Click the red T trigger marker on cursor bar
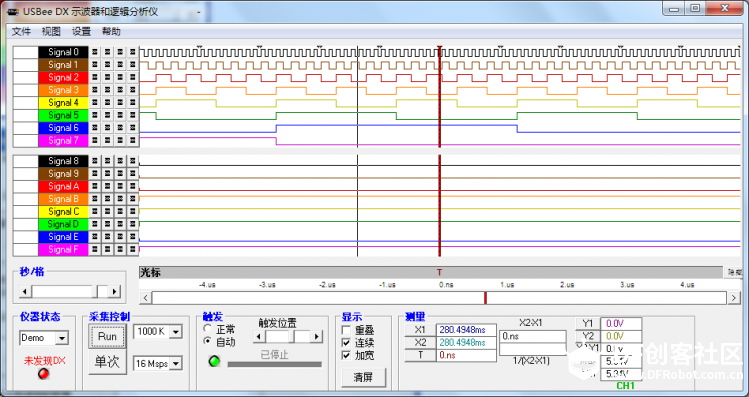Viewport: 749px width, 397px height. [439, 272]
